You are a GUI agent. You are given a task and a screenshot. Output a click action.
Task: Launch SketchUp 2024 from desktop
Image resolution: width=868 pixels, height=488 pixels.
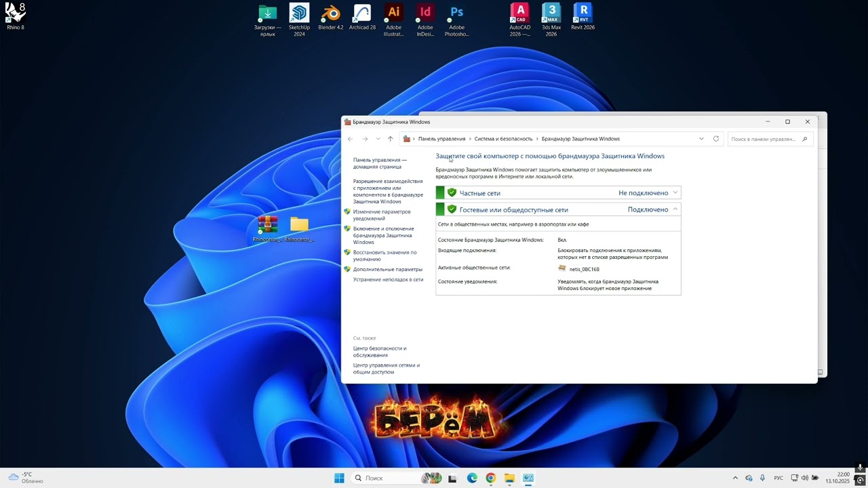tap(299, 20)
